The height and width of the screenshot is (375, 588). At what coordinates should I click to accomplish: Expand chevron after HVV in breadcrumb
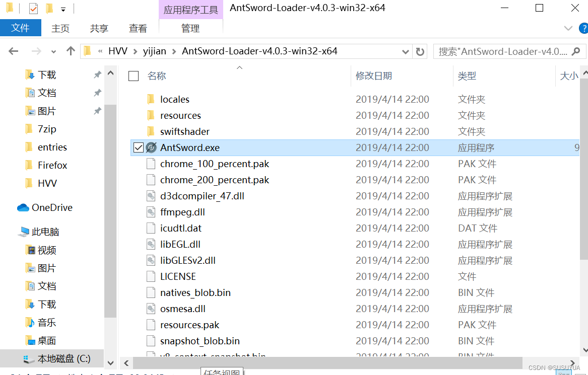point(135,51)
